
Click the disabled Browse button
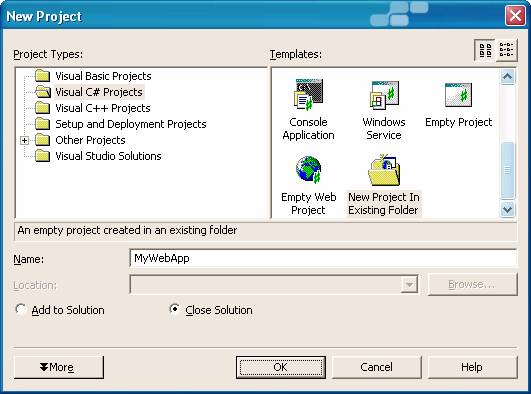coord(472,284)
